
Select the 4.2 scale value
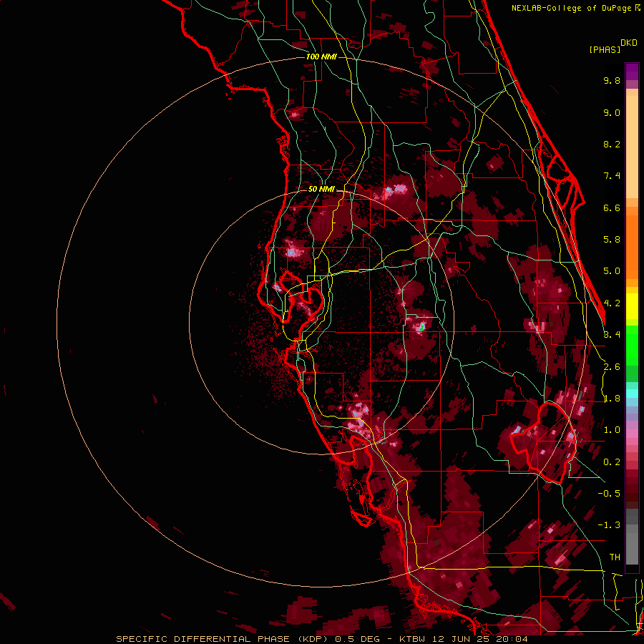coord(612,303)
